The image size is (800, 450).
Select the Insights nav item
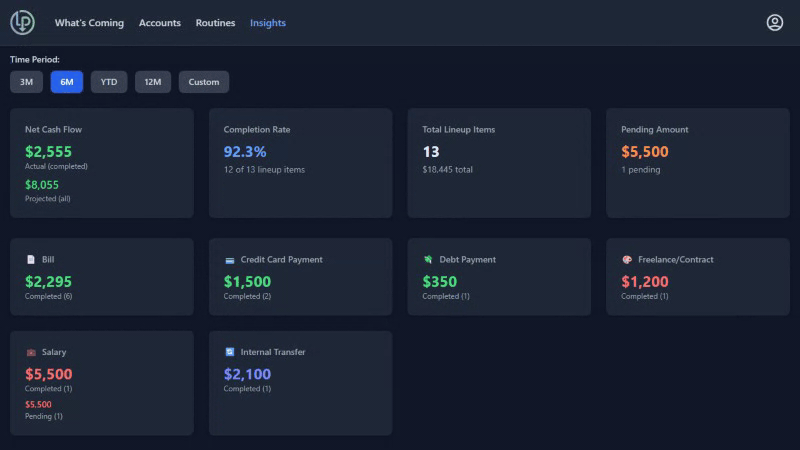(x=268, y=23)
